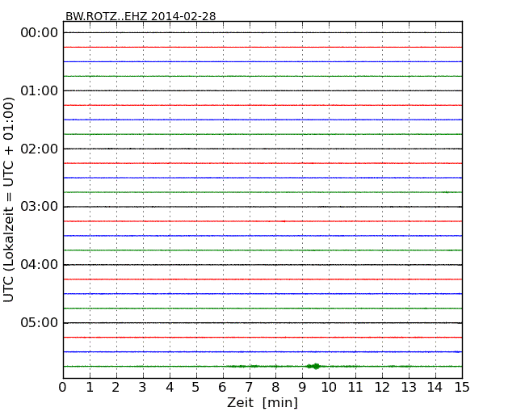The width and height of the screenshot is (525, 420).
Task: Click the 05:00 time label
Action: point(40,323)
